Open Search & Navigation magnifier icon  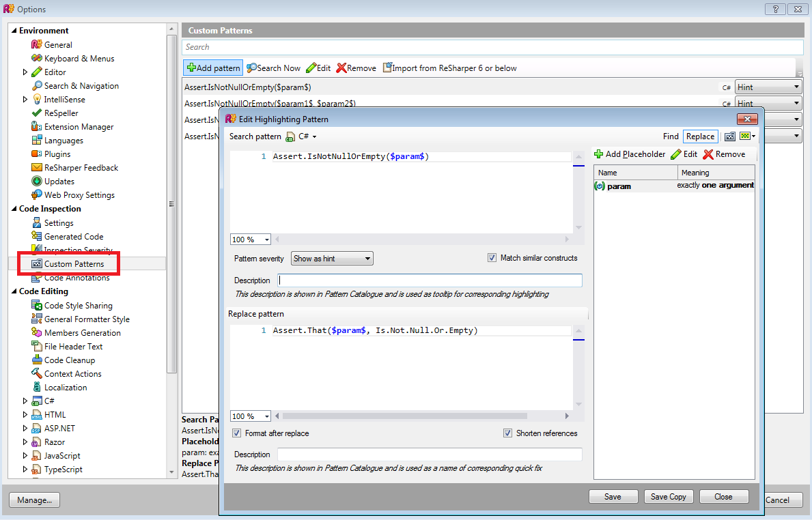pos(36,85)
